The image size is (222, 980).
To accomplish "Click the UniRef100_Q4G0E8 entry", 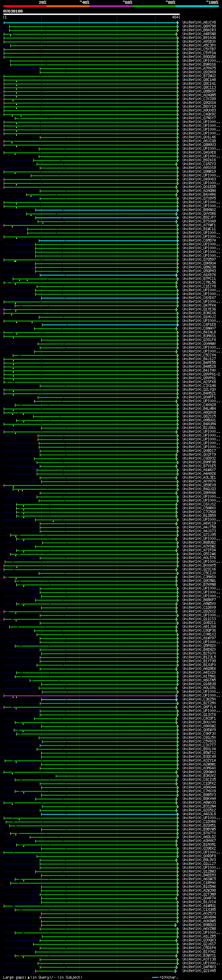I will (199, 153).
